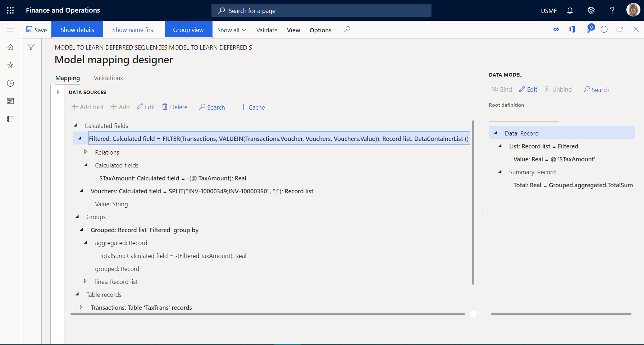Open system settings via the gear icon
This screenshot has height=345, width=644.
pos(591,10)
